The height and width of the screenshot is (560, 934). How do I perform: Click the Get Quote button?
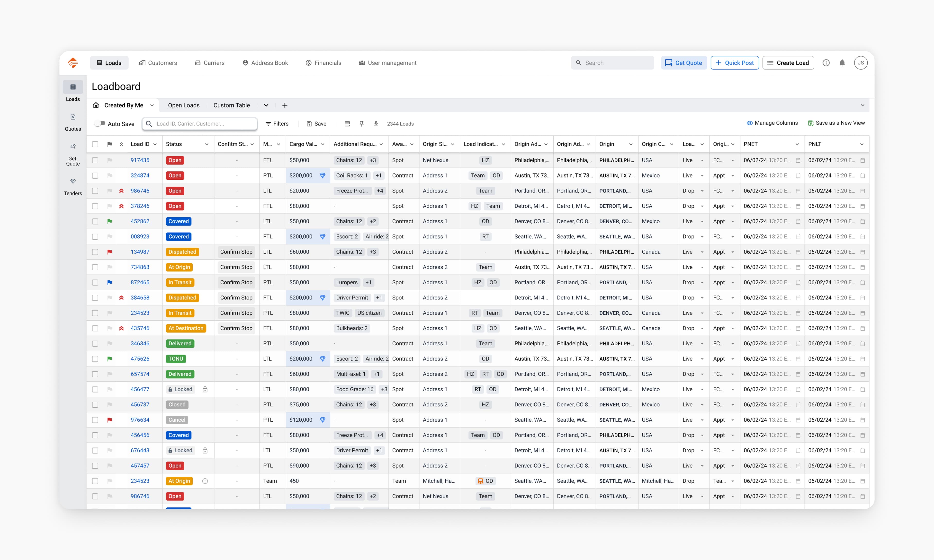coord(684,63)
